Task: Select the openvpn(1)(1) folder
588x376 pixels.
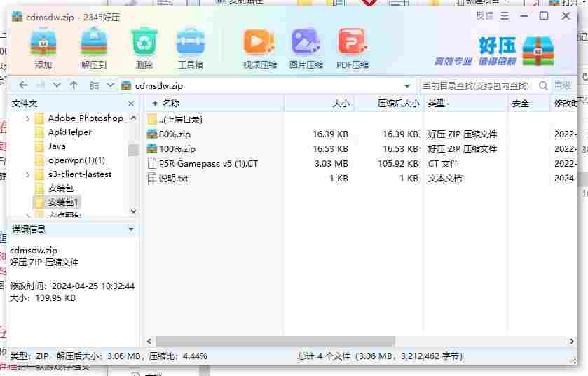Action: tap(77, 160)
